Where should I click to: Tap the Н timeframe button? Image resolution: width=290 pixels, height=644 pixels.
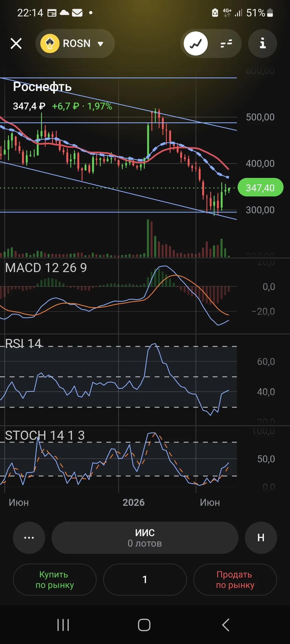click(261, 538)
